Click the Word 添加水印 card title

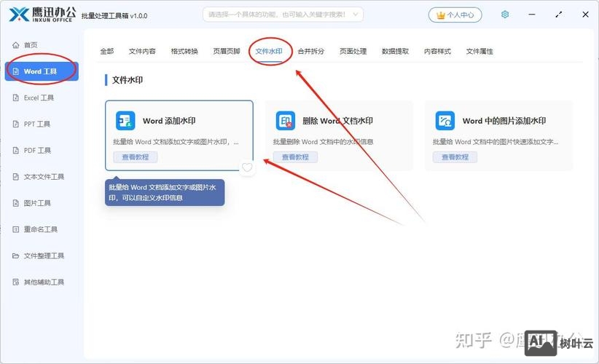click(169, 121)
